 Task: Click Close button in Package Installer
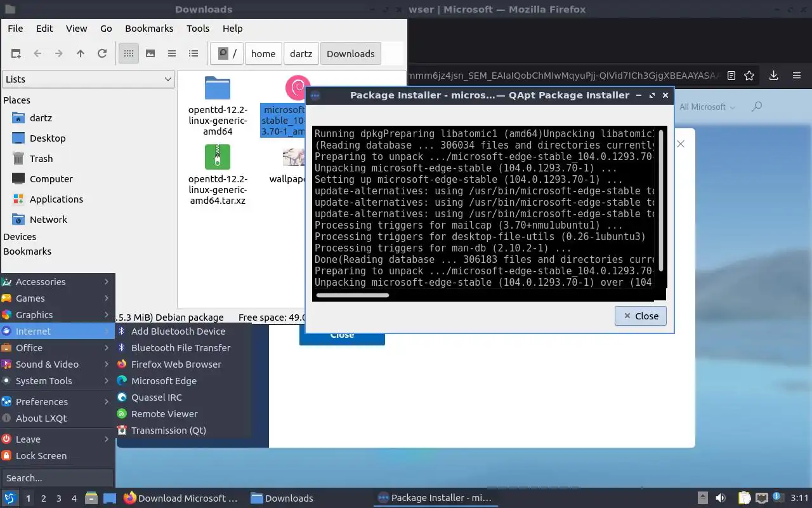(x=641, y=316)
